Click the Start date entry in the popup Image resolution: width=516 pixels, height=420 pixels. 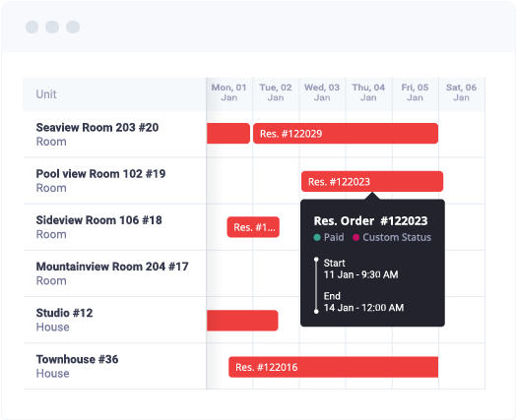pyautogui.click(x=360, y=269)
